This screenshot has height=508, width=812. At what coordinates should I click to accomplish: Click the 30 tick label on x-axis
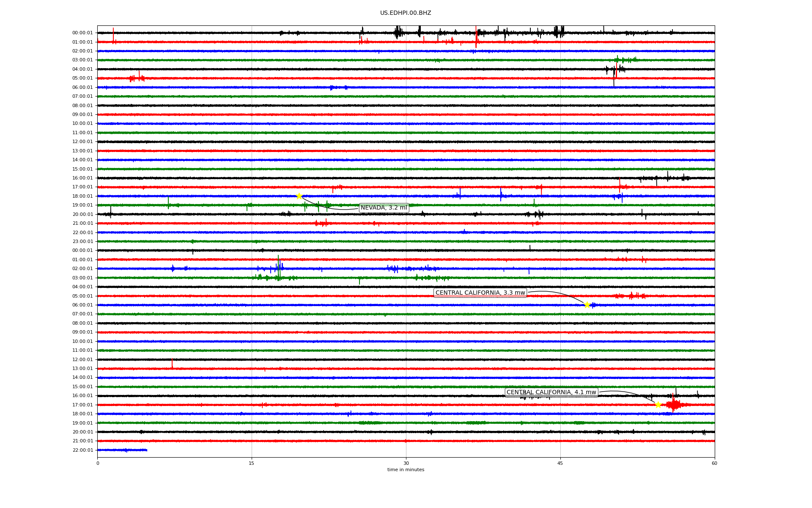(406, 463)
